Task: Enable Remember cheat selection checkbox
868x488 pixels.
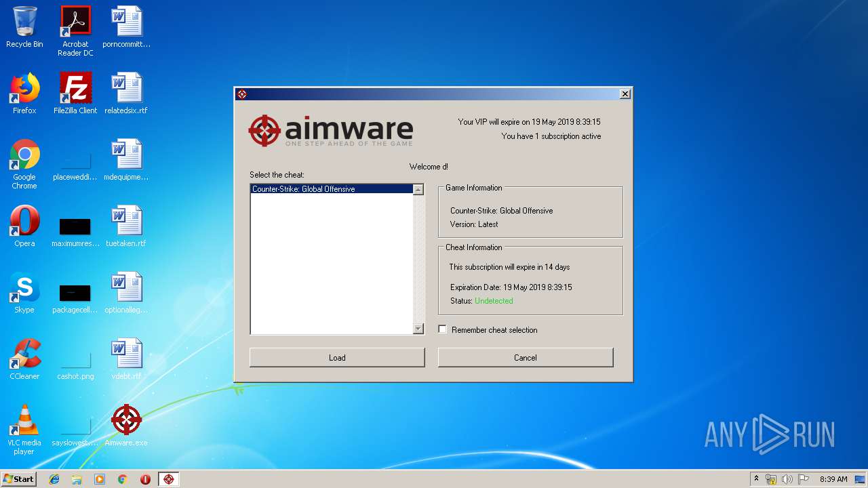Action: click(443, 329)
